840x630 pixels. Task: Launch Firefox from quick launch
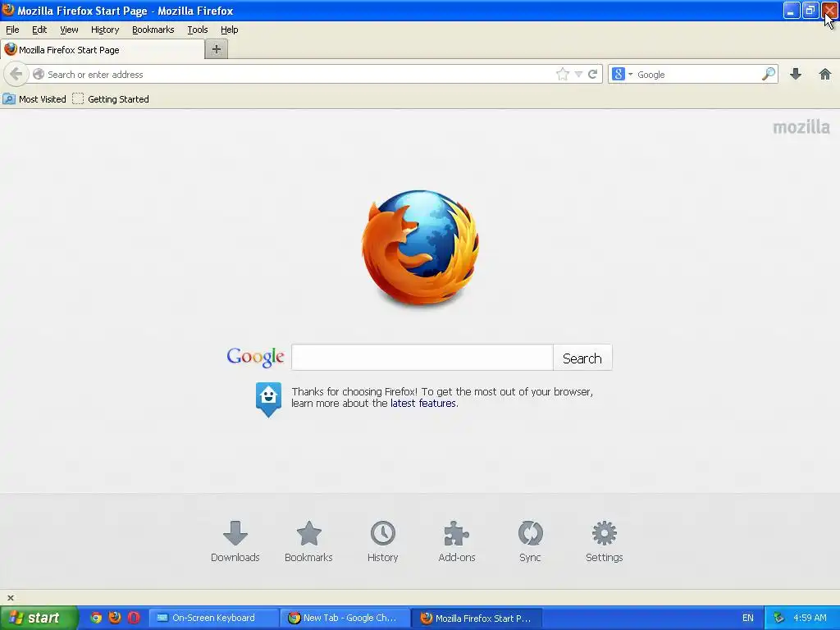tap(115, 618)
